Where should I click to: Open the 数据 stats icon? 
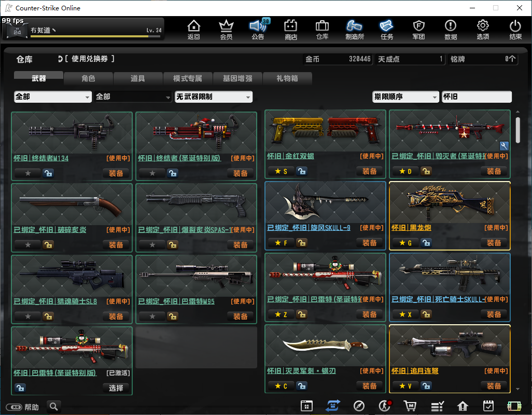tap(451, 30)
